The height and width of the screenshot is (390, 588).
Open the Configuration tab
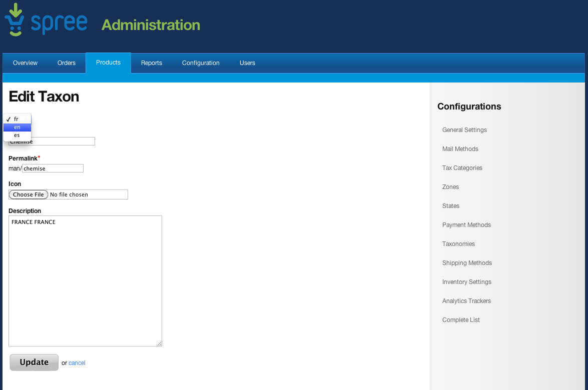click(201, 63)
